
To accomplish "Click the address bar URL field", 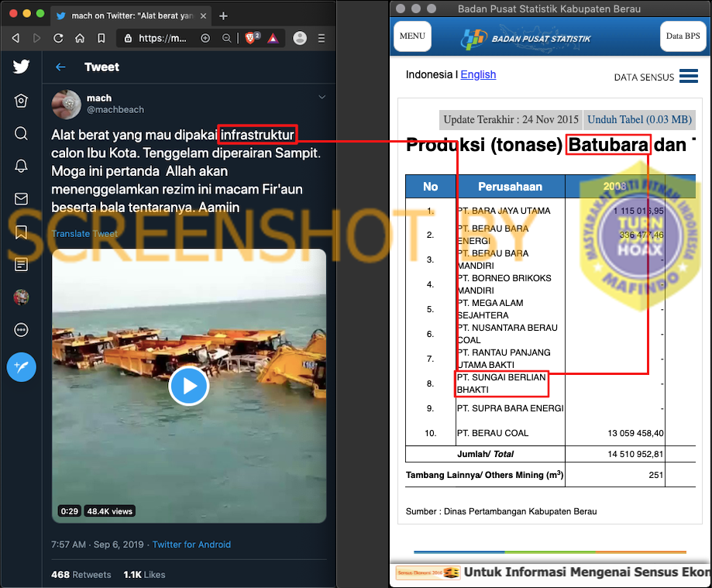I will coord(162,39).
